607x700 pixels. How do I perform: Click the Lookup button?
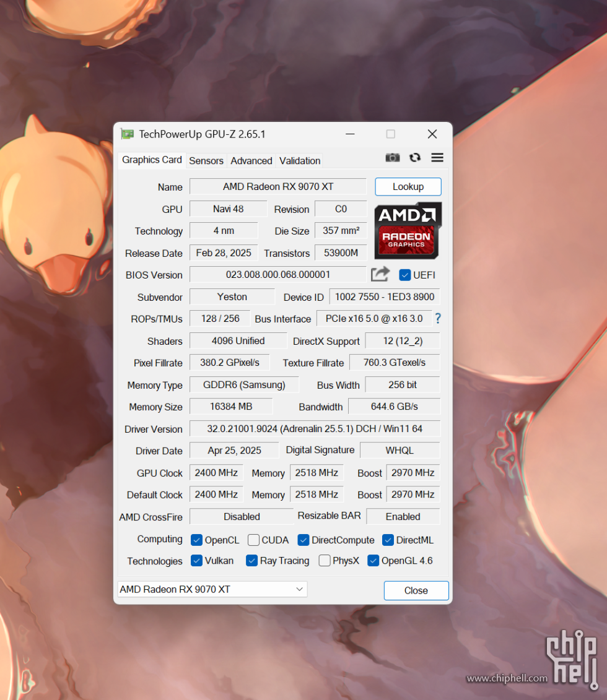(x=408, y=187)
